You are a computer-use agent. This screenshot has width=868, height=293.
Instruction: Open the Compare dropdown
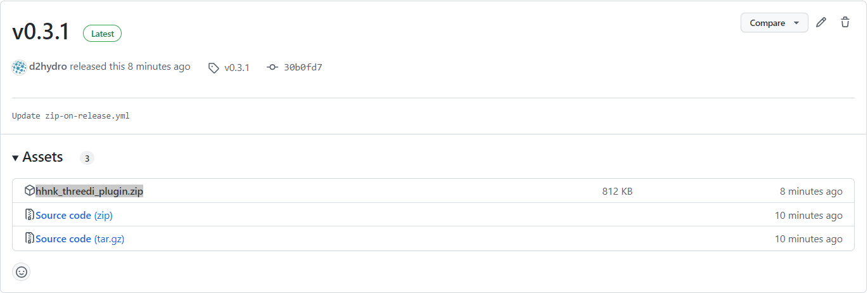click(x=774, y=23)
